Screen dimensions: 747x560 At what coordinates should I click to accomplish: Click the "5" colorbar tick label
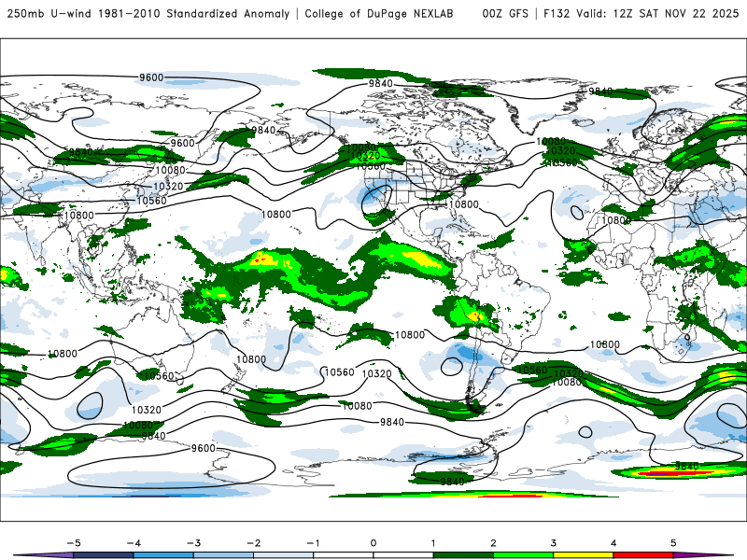pos(673,543)
